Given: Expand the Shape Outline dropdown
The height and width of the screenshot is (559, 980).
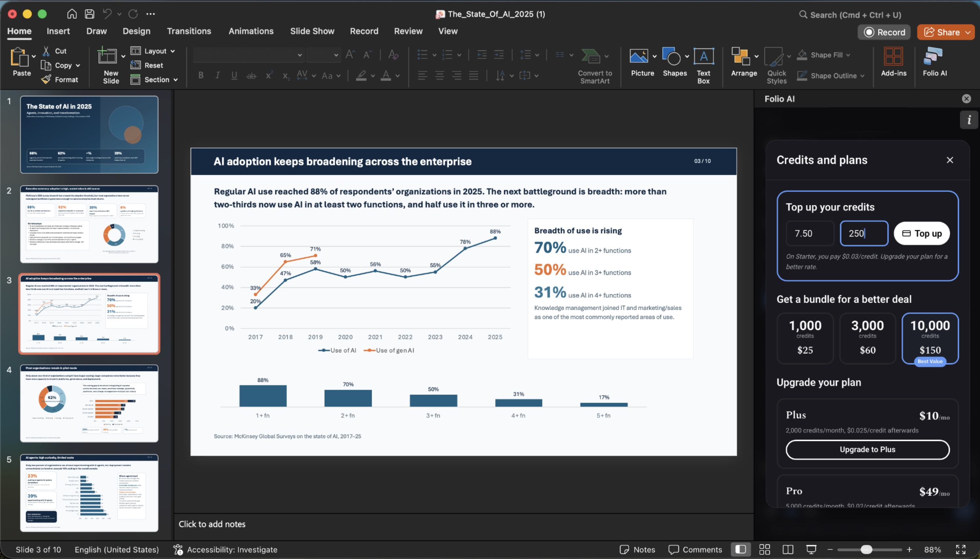Looking at the screenshot, I should (862, 76).
